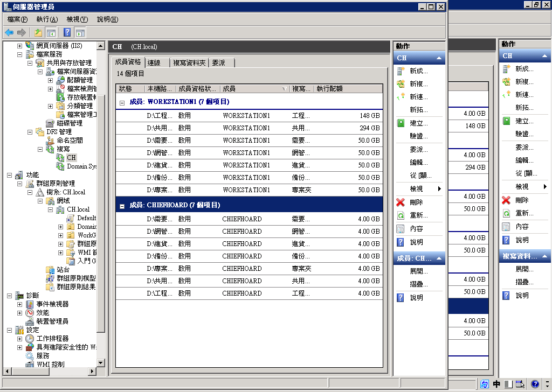The width and height of the screenshot is (552, 392).
Task: Expand the 配額管理 tree node
Action: click(50, 80)
